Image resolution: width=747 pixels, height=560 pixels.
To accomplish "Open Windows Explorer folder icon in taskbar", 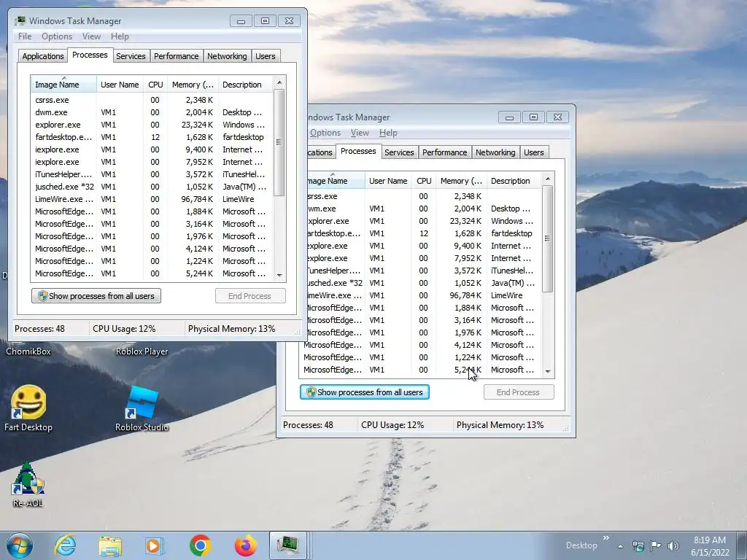I will click(110, 545).
